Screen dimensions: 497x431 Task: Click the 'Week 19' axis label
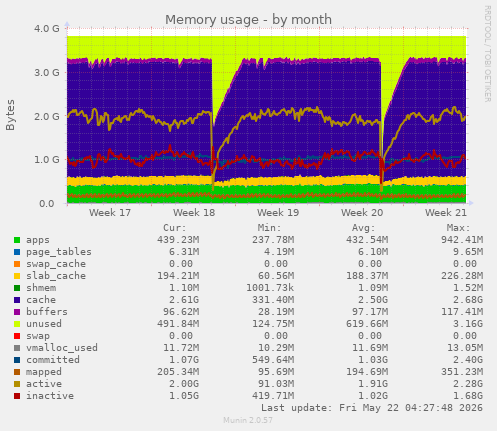point(278,213)
